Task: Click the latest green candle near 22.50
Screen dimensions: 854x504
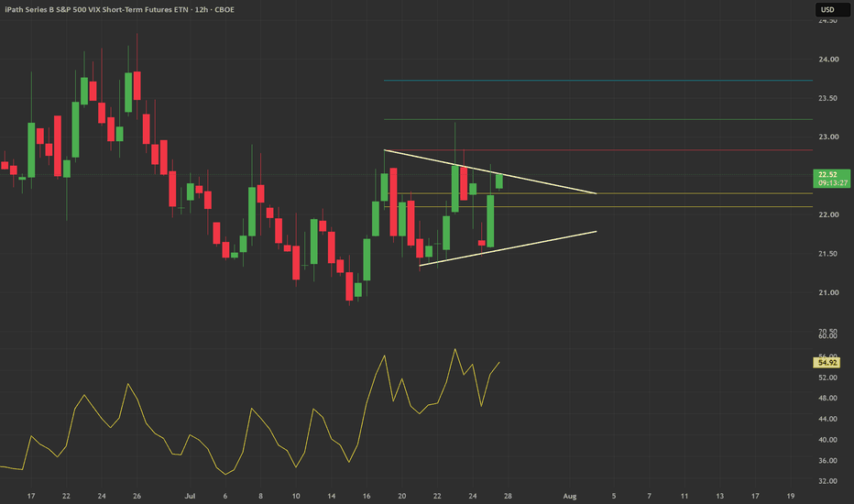Action: pyautogui.click(x=498, y=181)
